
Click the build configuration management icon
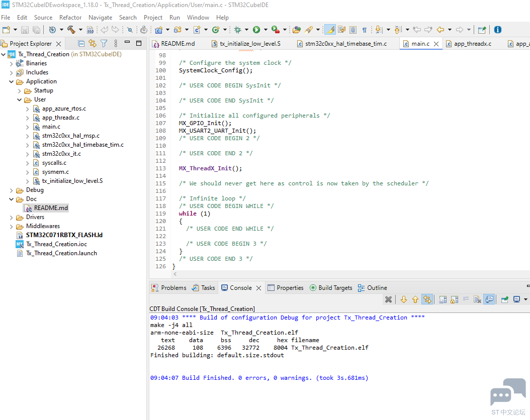(x=52, y=30)
